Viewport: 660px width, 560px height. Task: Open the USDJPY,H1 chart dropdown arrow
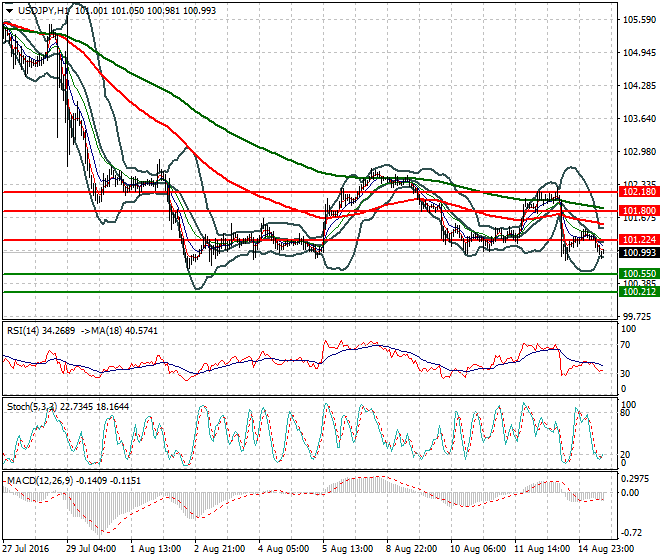pos(10,8)
